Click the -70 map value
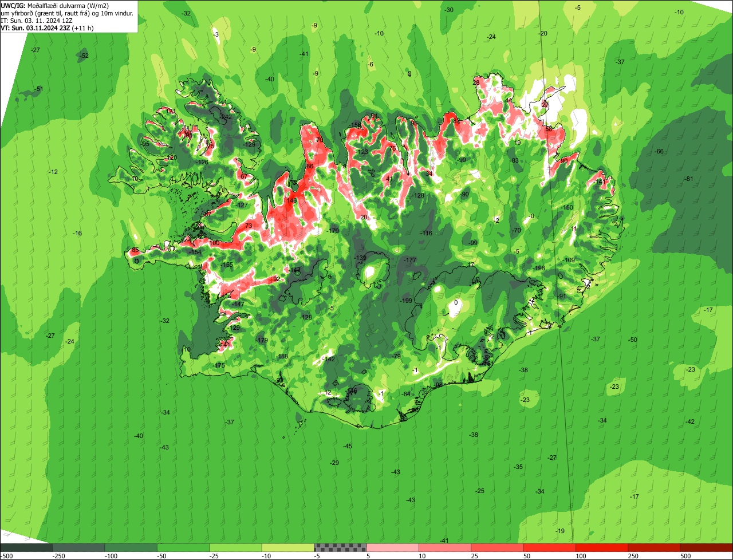 [x=516, y=230]
